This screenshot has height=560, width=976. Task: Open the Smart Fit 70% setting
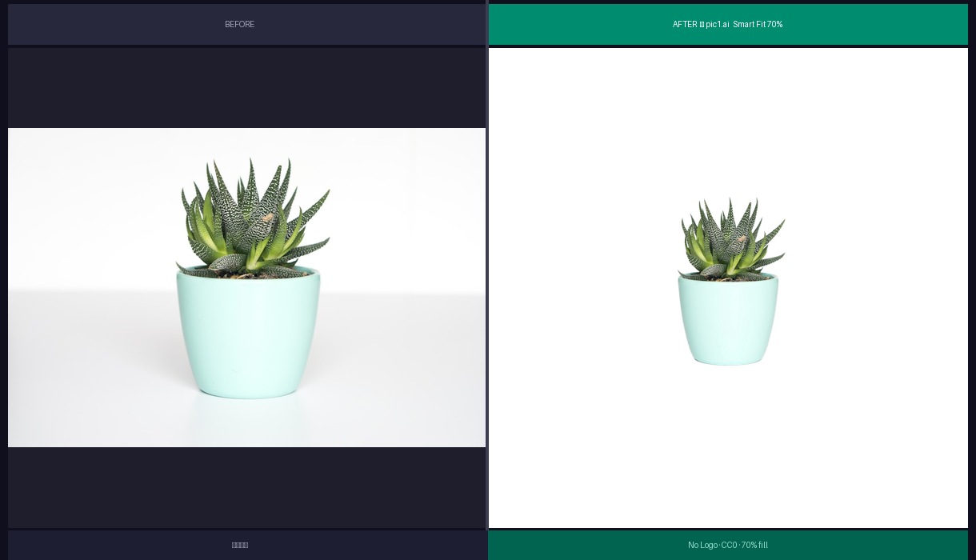point(758,24)
